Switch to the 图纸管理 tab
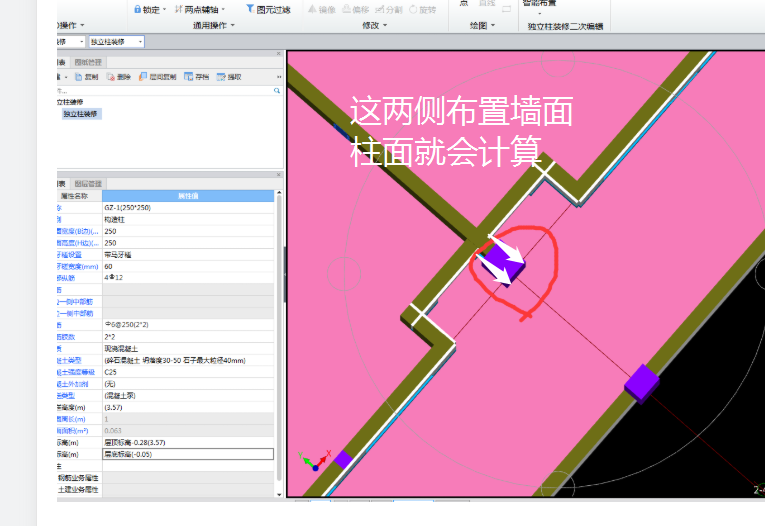 (x=88, y=62)
